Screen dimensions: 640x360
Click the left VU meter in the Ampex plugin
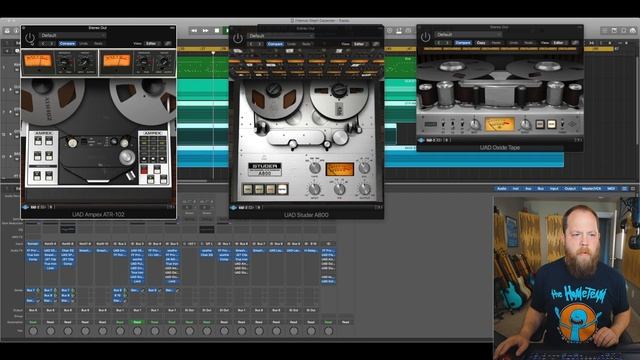pyautogui.click(x=38, y=61)
